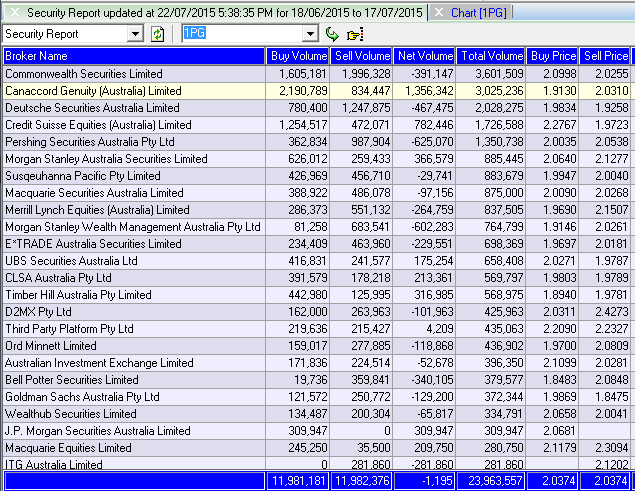Sort by Broker Name column header
This screenshot has width=635, height=491.
pos(134,56)
